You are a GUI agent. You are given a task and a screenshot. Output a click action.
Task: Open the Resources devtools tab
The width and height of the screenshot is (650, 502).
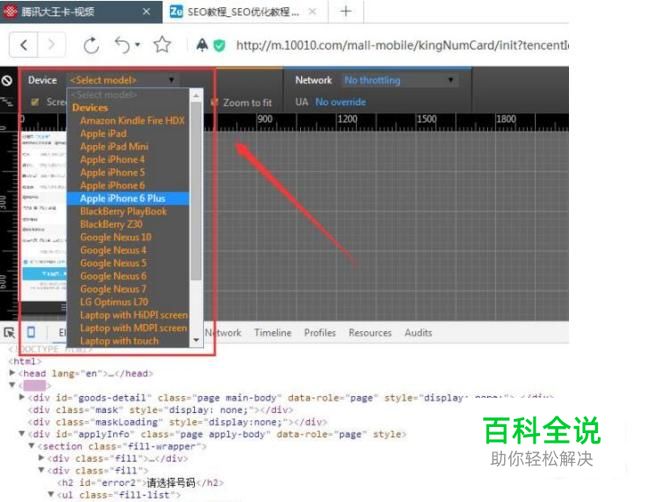click(x=370, y=332)
